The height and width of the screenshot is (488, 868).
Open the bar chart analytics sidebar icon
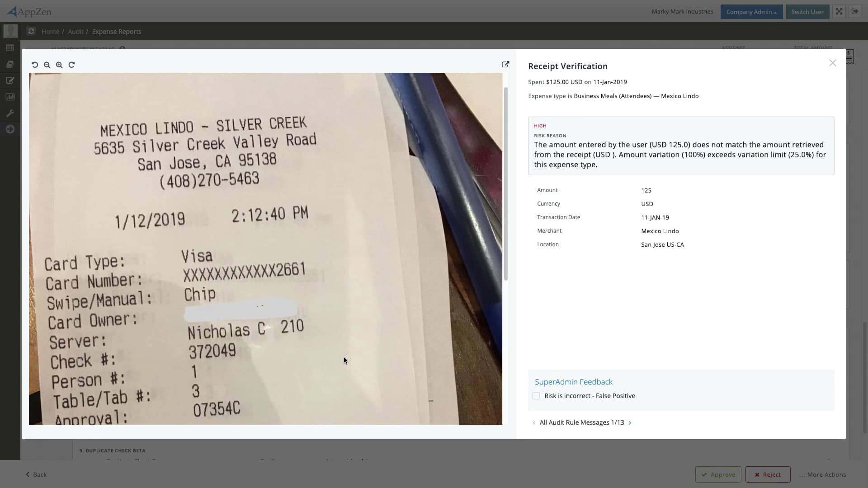[x=10, y=97]
